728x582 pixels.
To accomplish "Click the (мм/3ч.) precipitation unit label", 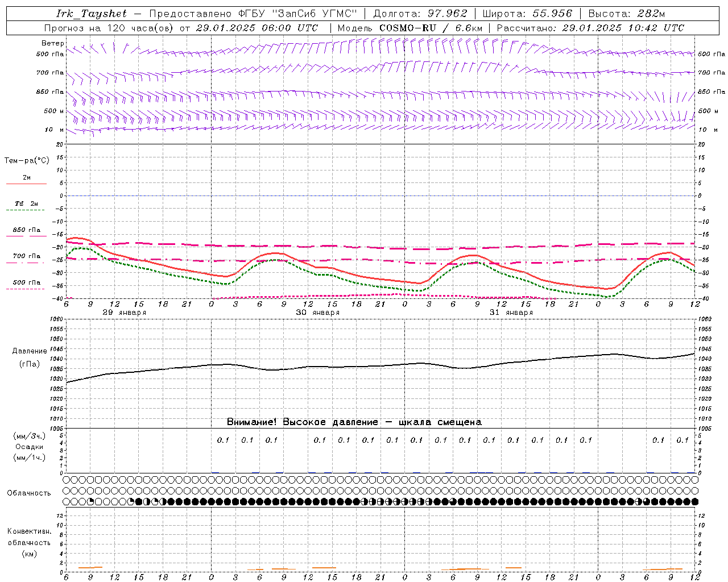I will [30, 436].
